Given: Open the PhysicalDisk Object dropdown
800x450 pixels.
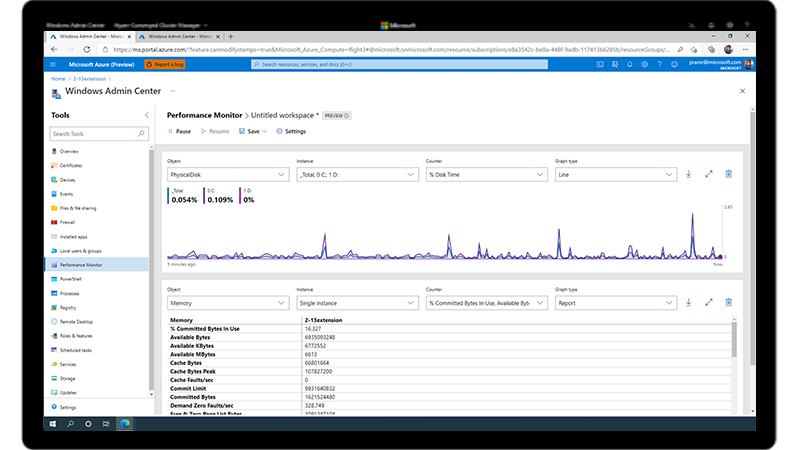Looking at the screenshot, I should coord(226,174).
